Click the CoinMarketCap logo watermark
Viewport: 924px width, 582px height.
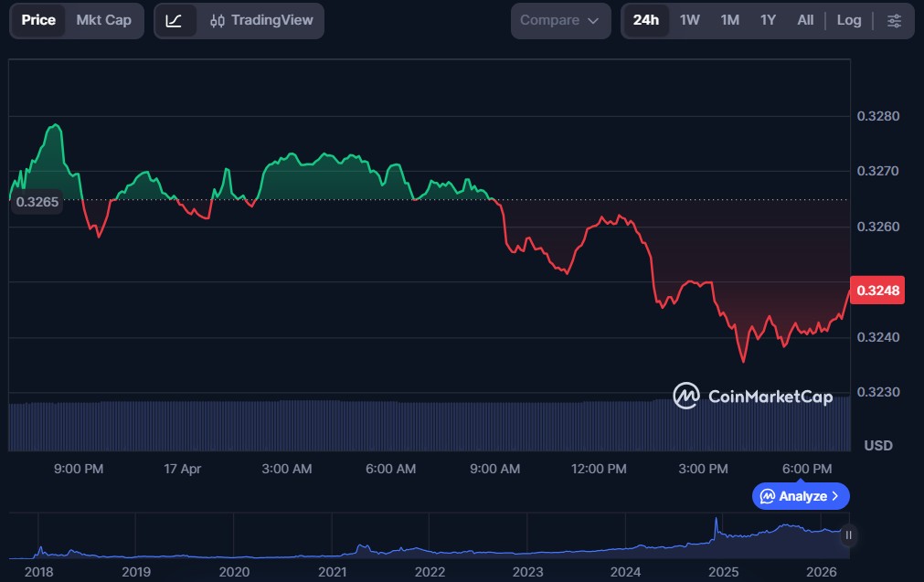click(753, 396)
